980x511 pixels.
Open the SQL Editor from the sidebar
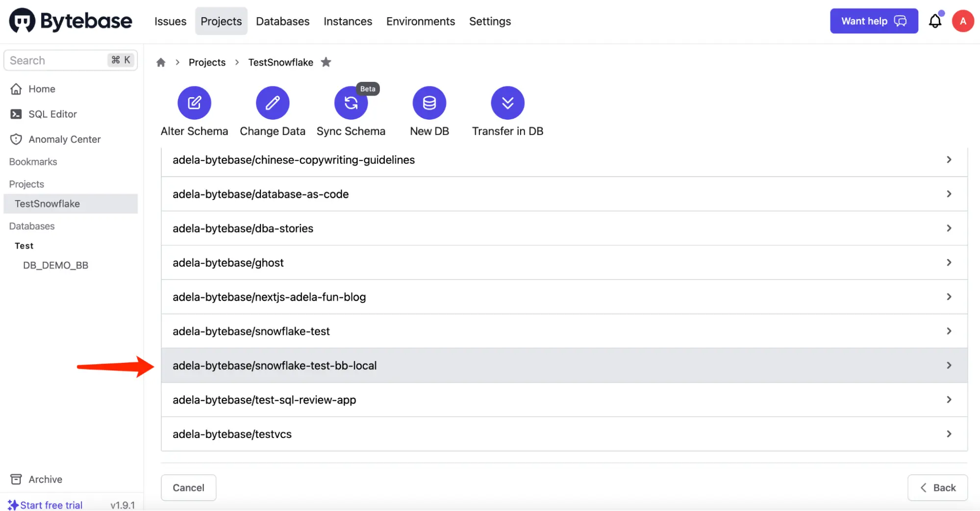point(52,114)
